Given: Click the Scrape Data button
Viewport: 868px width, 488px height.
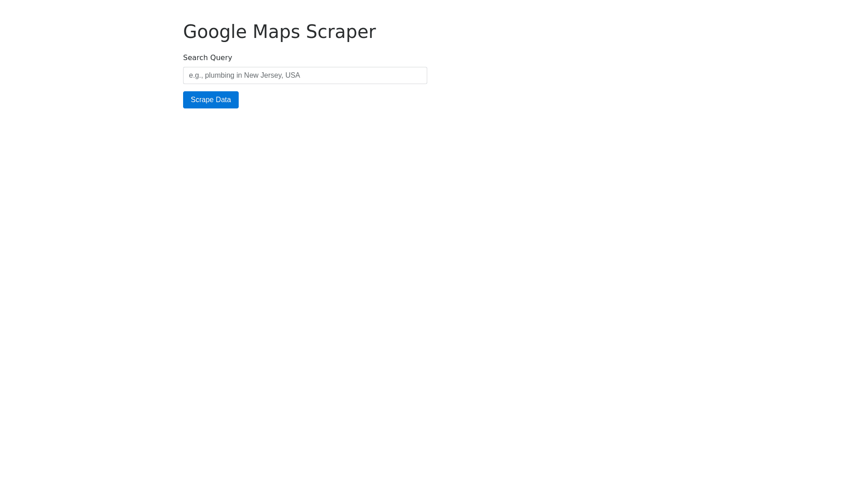Looking at the screenshot, I should 211,100.
